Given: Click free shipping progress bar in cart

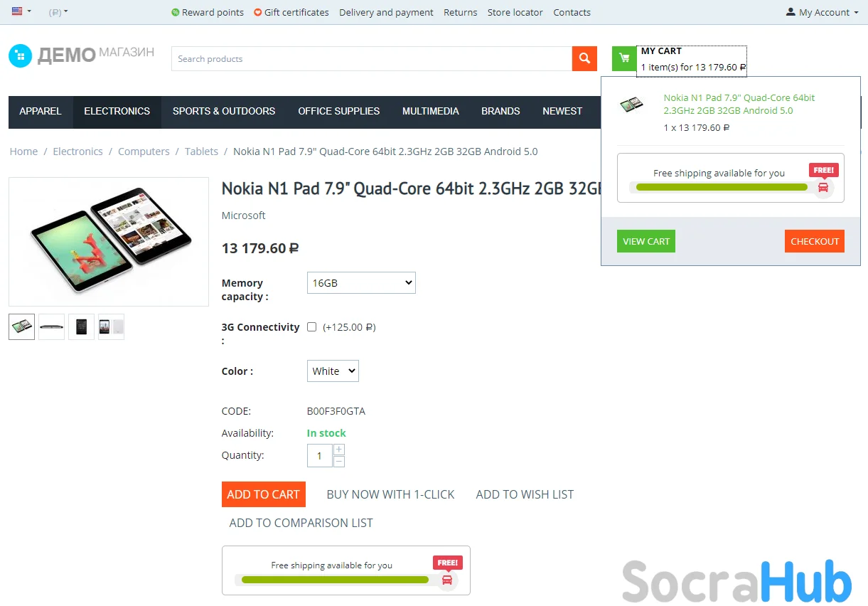Looking at the screenshot, I should tap(722, 187).
